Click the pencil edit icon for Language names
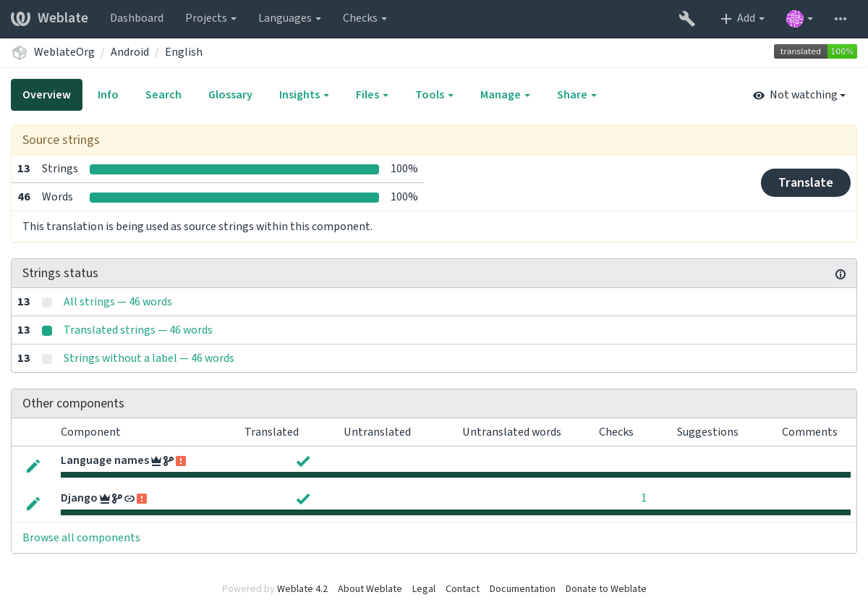The height and width of the screenshot is (613, 868). (x=33, y=466)
